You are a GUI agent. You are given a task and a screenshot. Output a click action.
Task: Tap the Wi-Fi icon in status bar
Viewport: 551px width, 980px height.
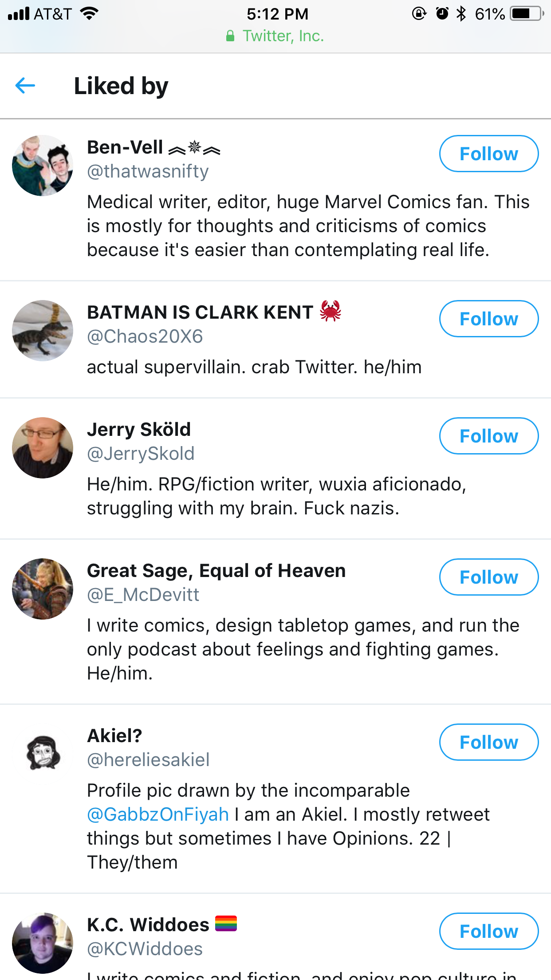click(89, 14)
